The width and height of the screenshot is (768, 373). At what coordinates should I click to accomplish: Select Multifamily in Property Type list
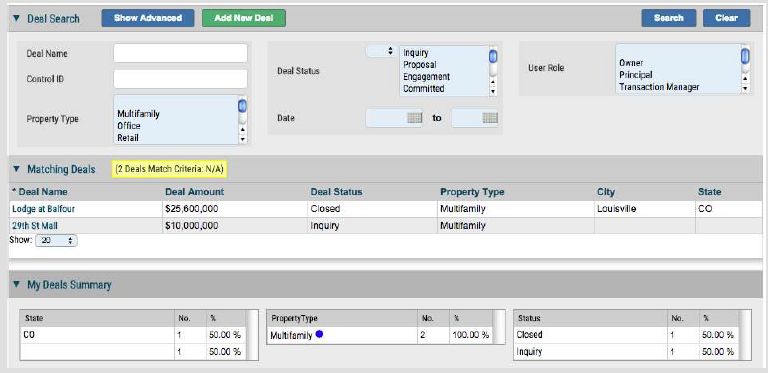(x=139, y=114)
